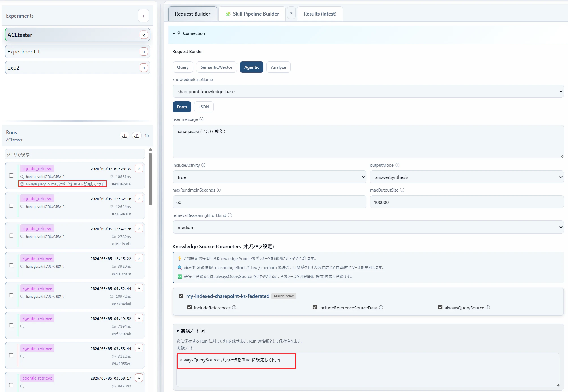Remove the exp2 experiment with its X

coord(144,68)
